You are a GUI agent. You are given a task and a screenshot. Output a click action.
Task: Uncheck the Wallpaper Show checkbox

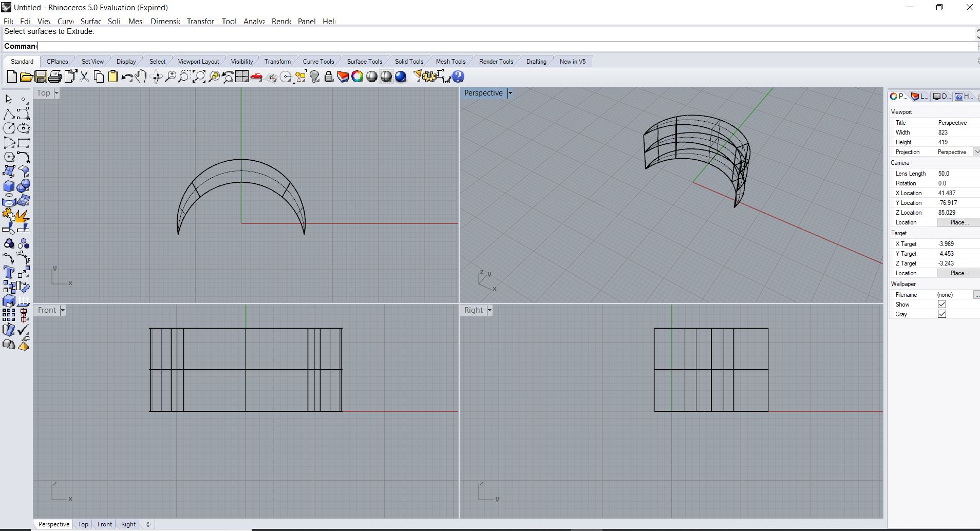click(x=941, y=304)
